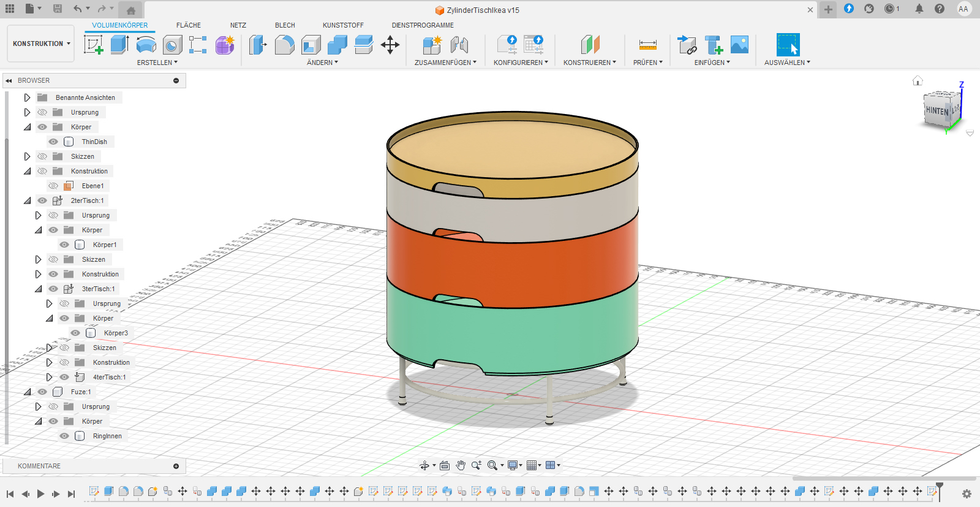Activate the Select tool

[788, 45]
